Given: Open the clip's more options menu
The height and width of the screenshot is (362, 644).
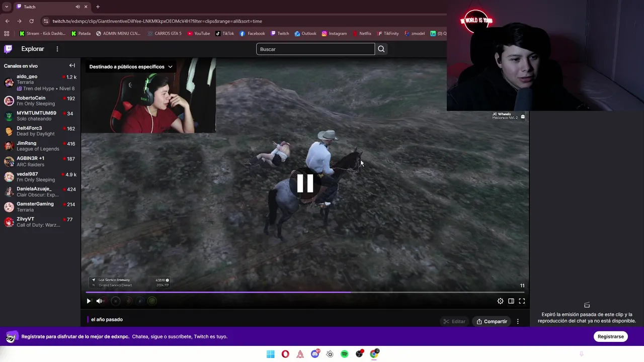Looking at the screenshot, I should coord(518,321).
